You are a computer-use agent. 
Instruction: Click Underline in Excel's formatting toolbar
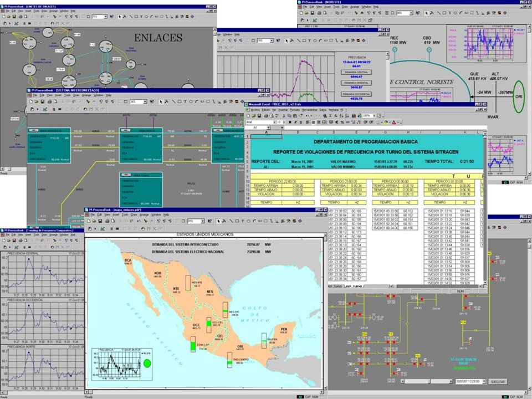click(x=301, y=122)
